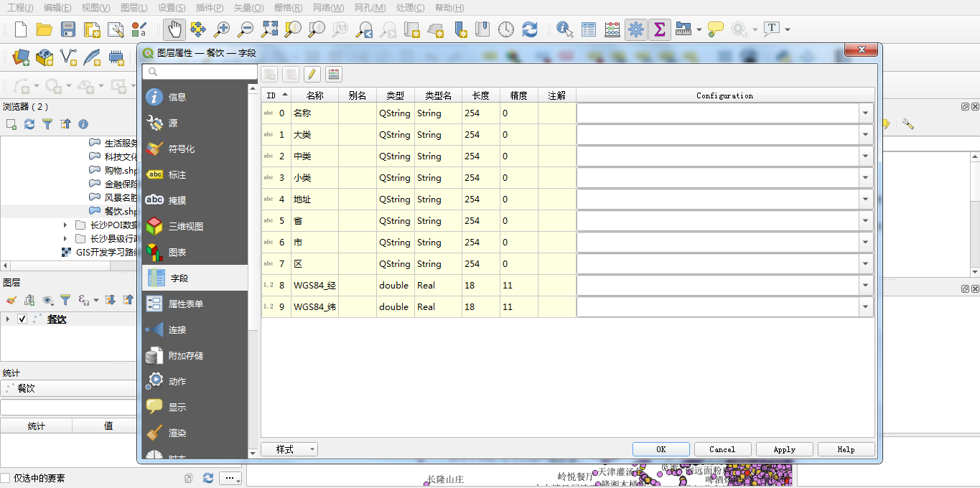Click the New Shapefile Layer V icon
This screenshot has height=488, width=980.
tap(68, 57)
